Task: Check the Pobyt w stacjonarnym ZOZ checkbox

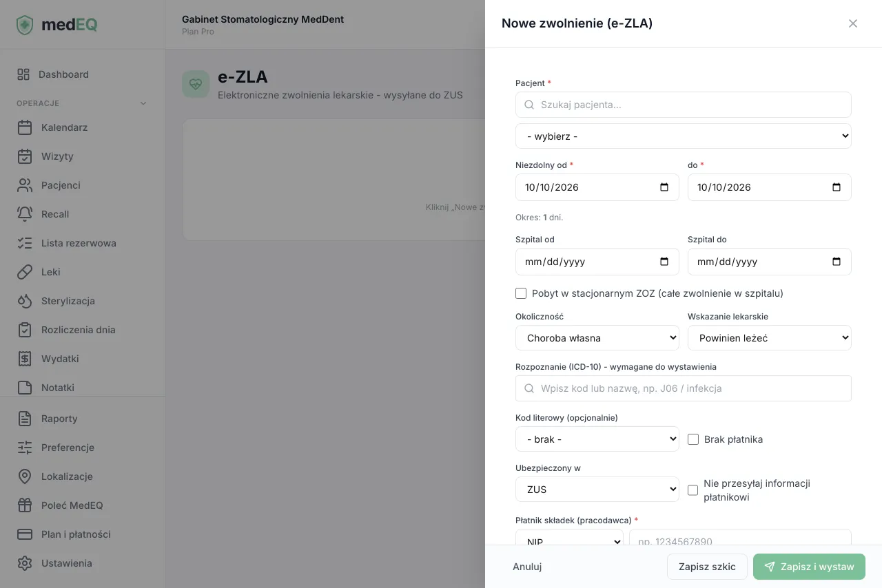Action: pos(521,293)
